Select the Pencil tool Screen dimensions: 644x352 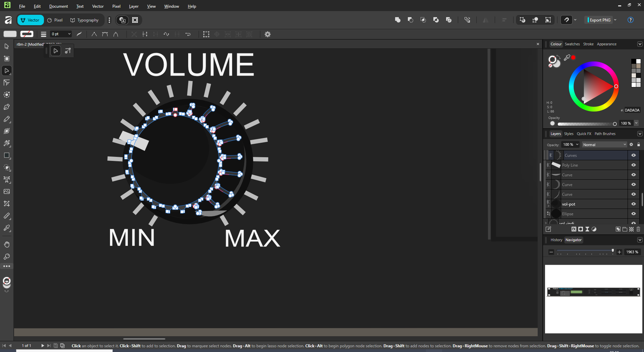tap(7, 119)
